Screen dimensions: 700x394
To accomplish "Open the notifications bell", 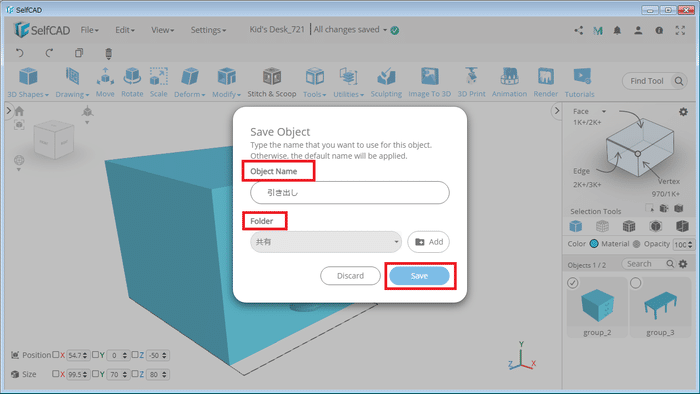I will tap(617, 30).
